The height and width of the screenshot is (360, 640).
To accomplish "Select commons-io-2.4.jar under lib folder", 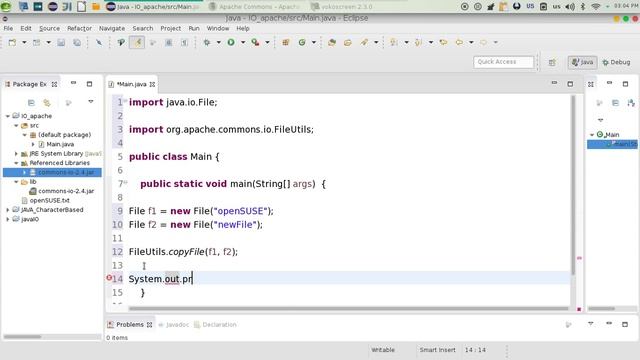I will coord(66,191).
